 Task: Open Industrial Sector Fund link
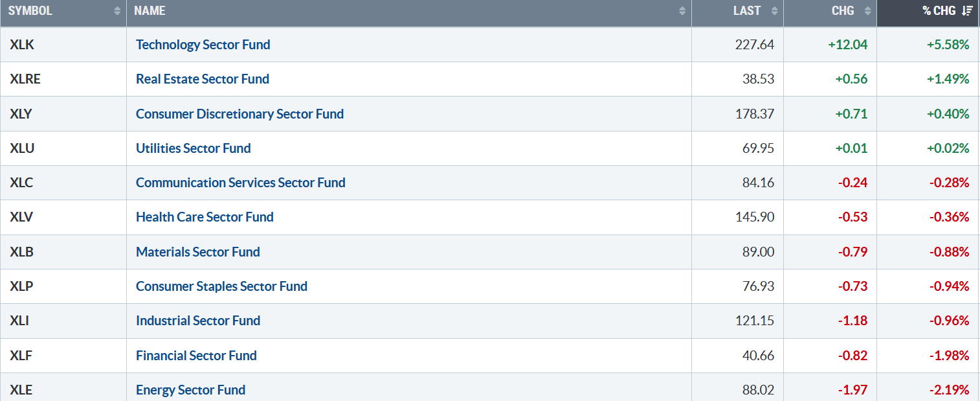coord(198,321)
